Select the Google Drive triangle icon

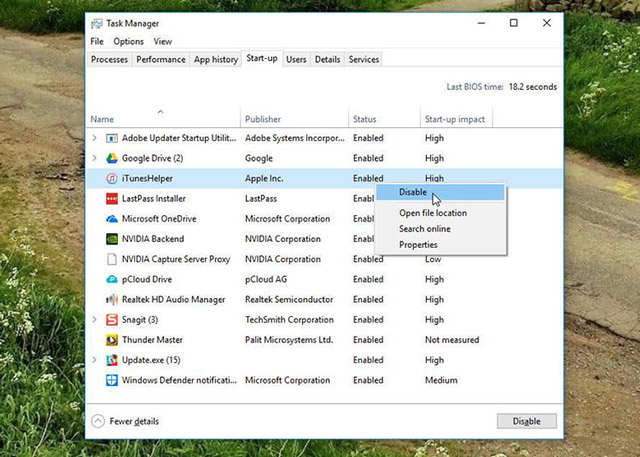click(111, 158)
